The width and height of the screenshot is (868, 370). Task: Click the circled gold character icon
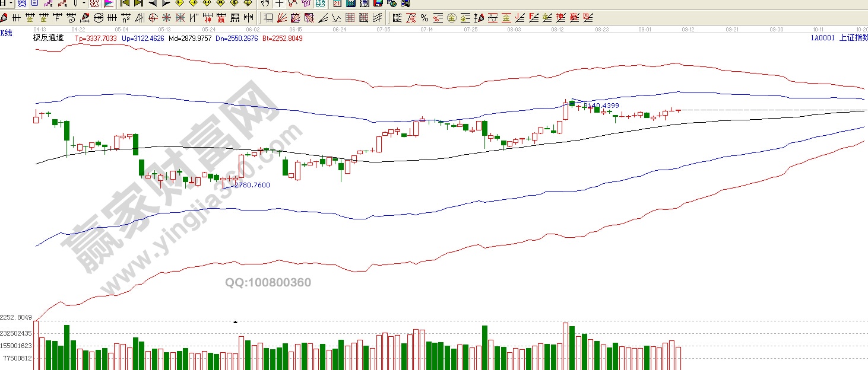pyautogui.click(x=451, y=18)
